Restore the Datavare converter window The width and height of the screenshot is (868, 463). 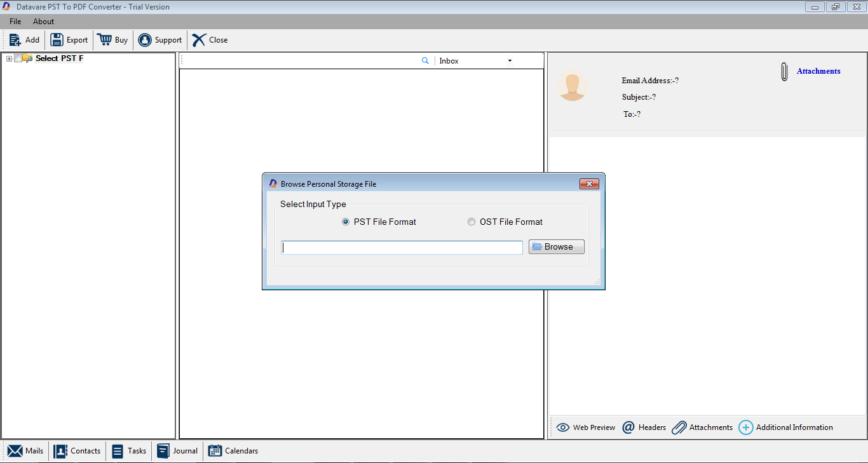tap(835, 7)
